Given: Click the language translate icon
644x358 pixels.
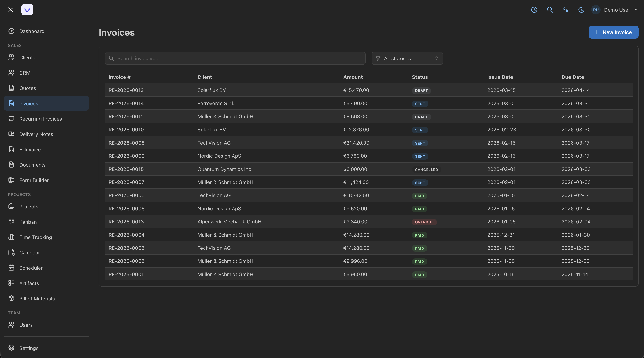Looking at the screenshot, I should coord(565,10).
